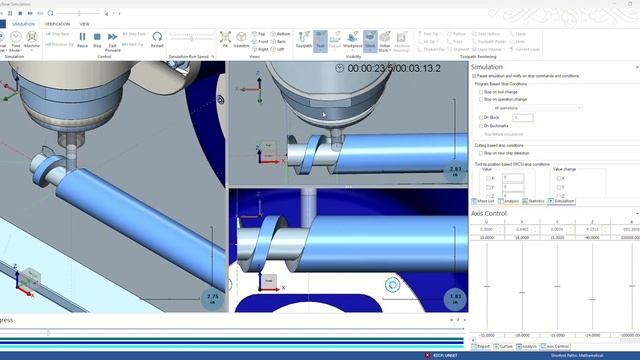Toggle Workpiece visibility
The image size is (640, 360).
click(x=353, y=40)
